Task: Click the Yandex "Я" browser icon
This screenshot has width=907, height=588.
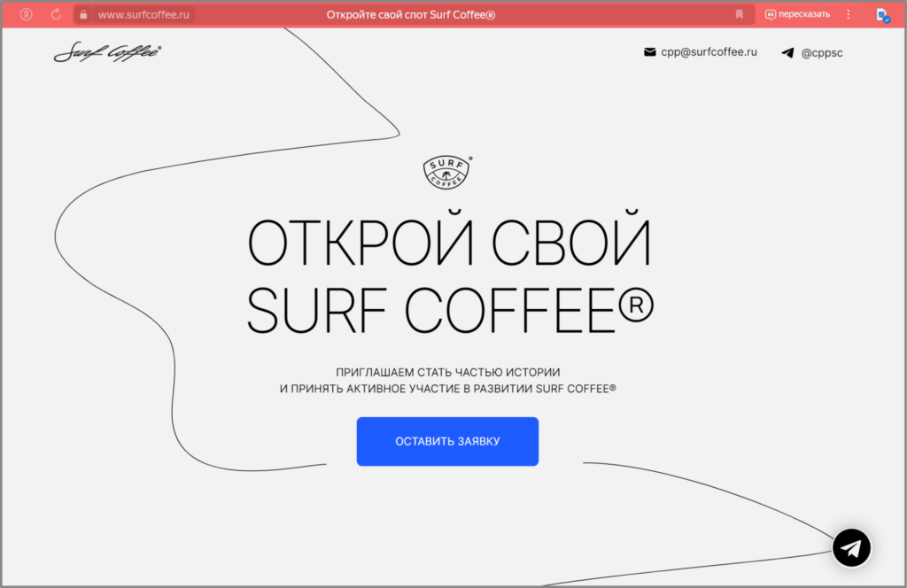Action: tap(27, 14)
